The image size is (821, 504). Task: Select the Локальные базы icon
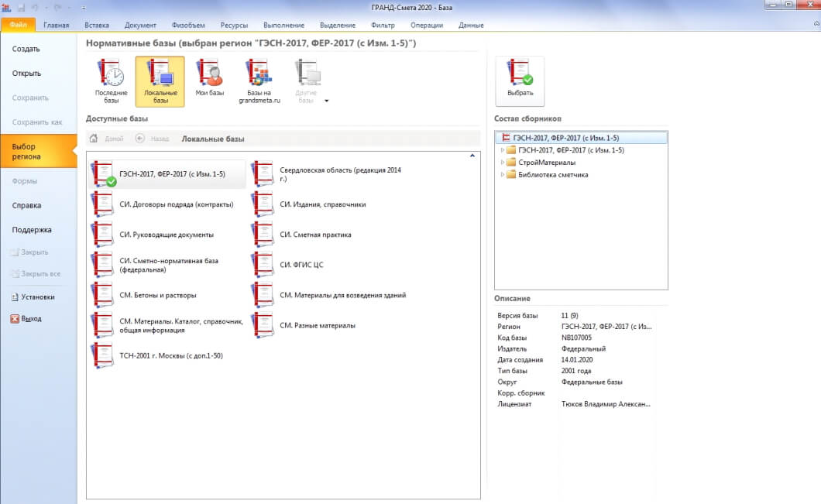tap(160, 81)
